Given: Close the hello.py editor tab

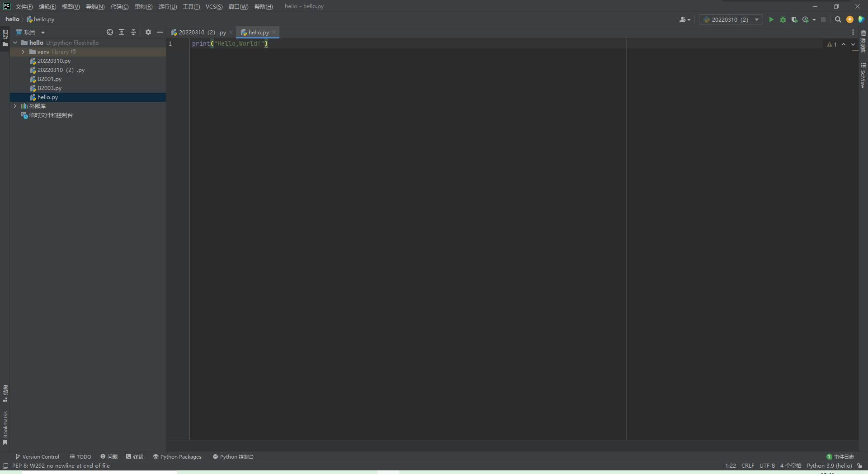Looking at the screenshot, I should point(274,33).
